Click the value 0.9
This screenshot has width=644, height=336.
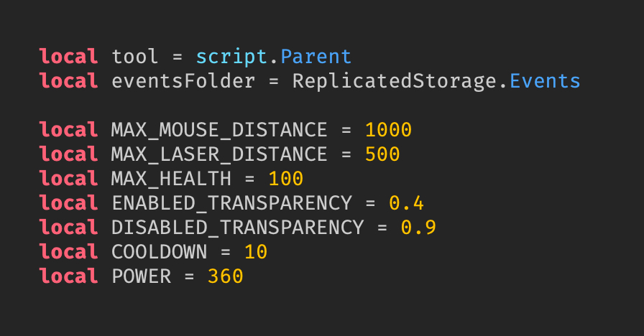point(418,228)
